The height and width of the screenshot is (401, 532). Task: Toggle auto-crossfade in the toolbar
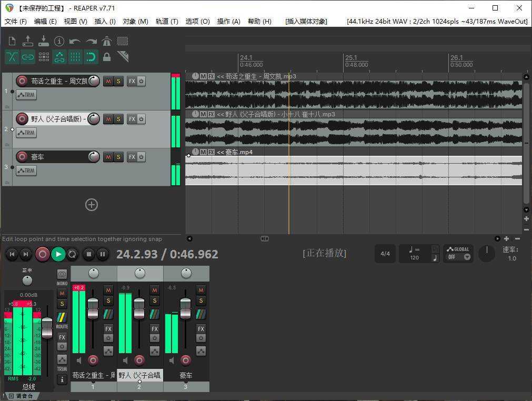pyautogui.click(x=12, y=57)
